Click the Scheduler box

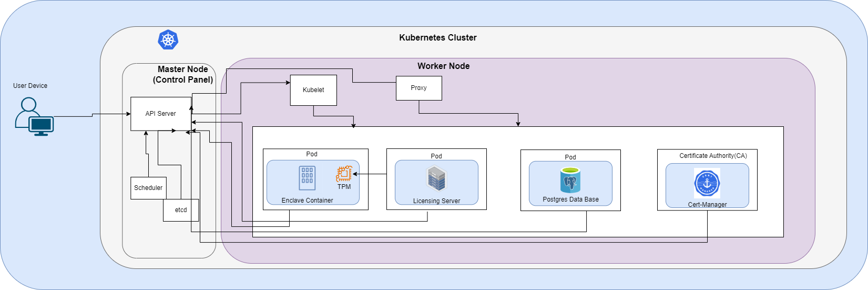pos(148,188)
